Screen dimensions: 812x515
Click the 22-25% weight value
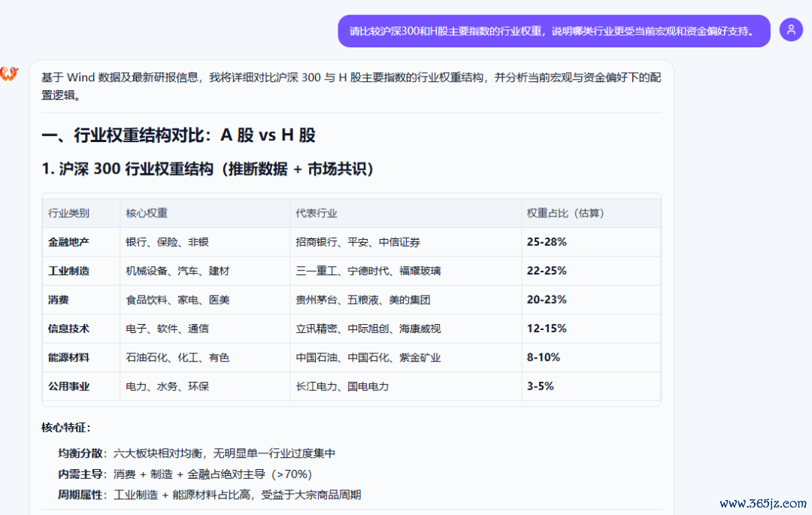tap(547, 271)
